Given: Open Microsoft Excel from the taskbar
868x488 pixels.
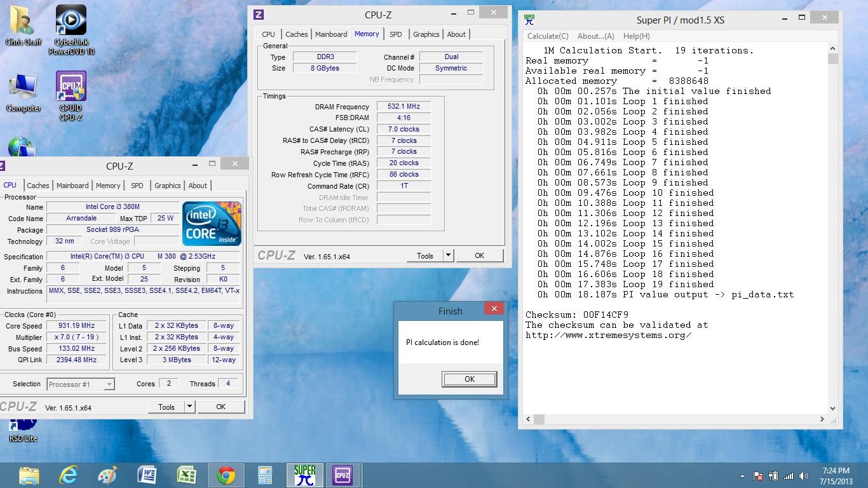Looking at the screenshot, I should pyautogui.click(x=186, y=475).
